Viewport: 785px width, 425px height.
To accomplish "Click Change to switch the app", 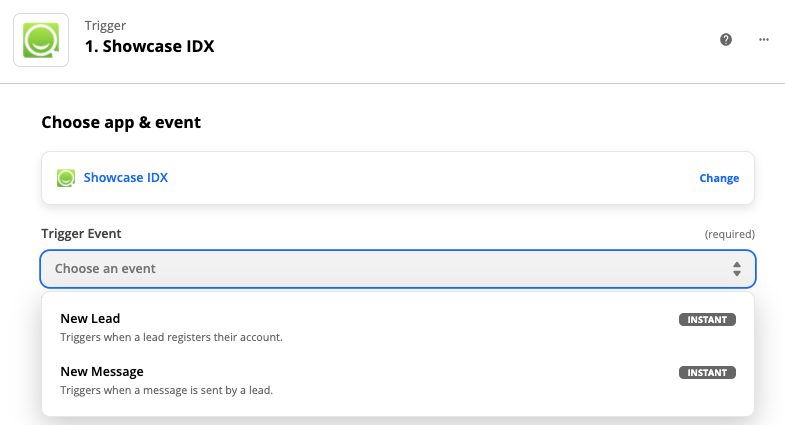I will click(x=719, y=178).
